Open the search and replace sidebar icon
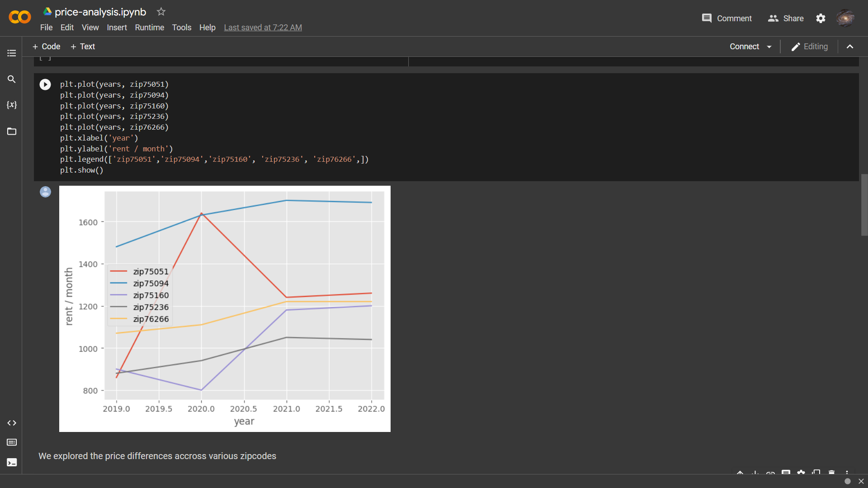 coord(12,79)
